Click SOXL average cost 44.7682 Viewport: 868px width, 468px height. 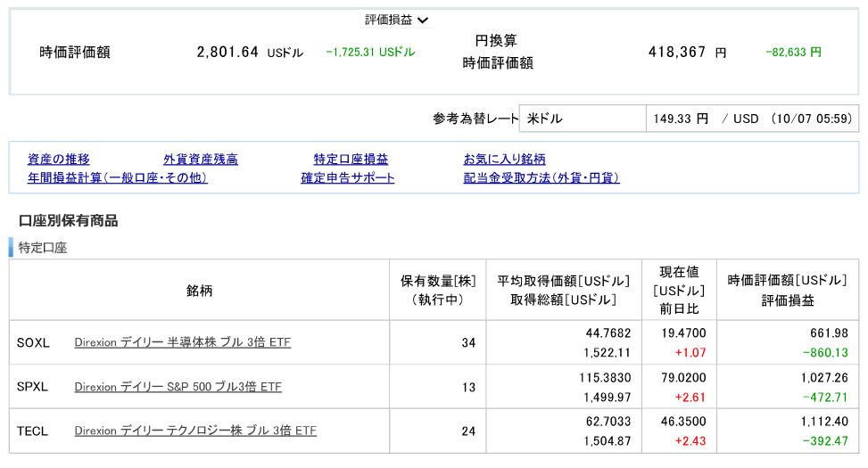(608, 333)
